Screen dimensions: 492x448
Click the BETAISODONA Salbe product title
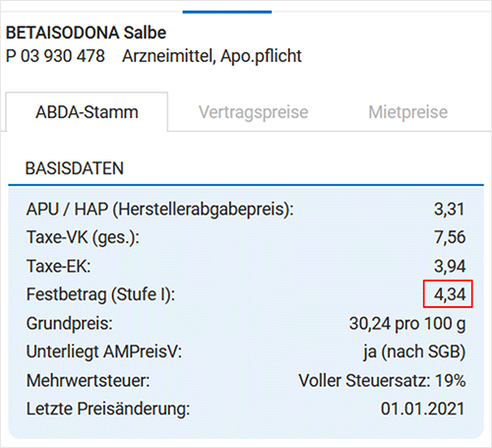coord(86,32)
